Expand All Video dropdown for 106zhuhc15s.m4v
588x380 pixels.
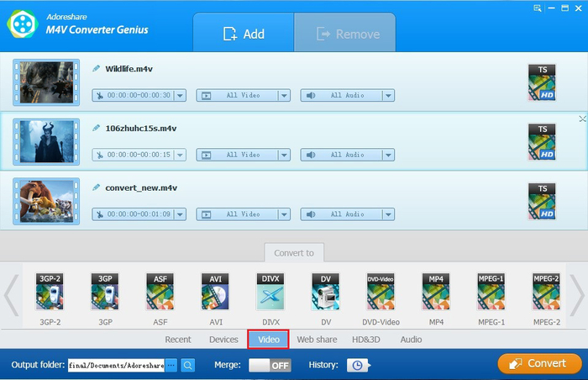tap(284, 155)
